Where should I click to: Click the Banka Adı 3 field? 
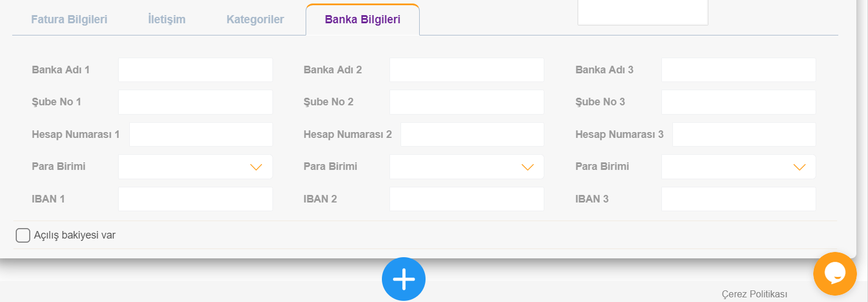click(x=739, y=70)
